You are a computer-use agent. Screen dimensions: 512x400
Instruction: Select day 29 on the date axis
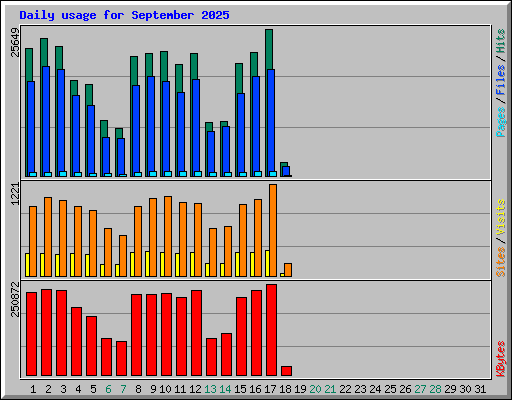point(450,389)
